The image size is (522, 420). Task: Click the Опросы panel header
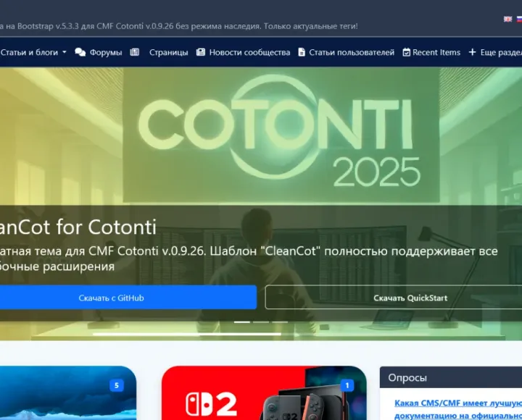(x=451, y=377)
